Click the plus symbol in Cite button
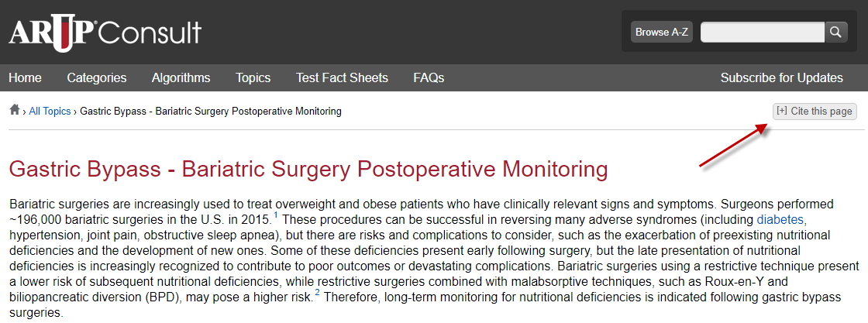Viewport: 868px width, 323px height. pos(782,111)
